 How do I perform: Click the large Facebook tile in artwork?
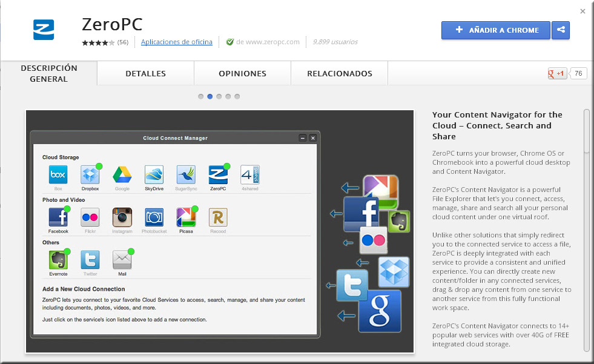pos(361,214)
